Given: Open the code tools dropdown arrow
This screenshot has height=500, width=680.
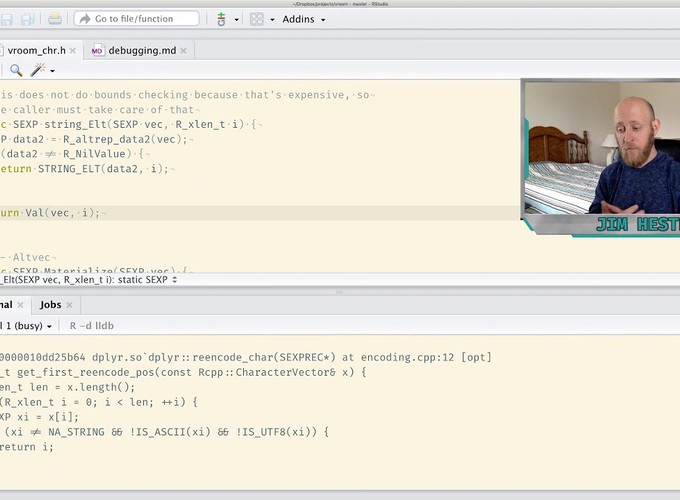Looking at the screenshot, I should tap(52, 71).
